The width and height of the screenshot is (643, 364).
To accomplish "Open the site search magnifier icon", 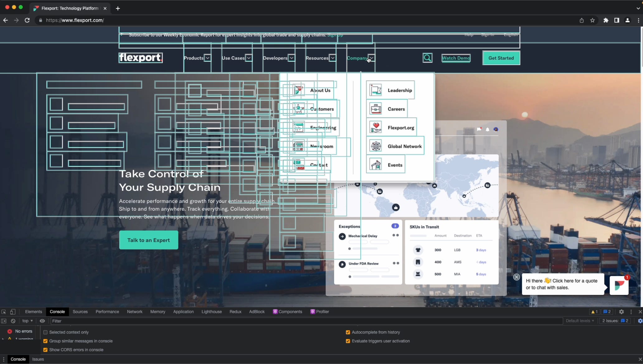I will pyautogui.click(x=428, y=58).
